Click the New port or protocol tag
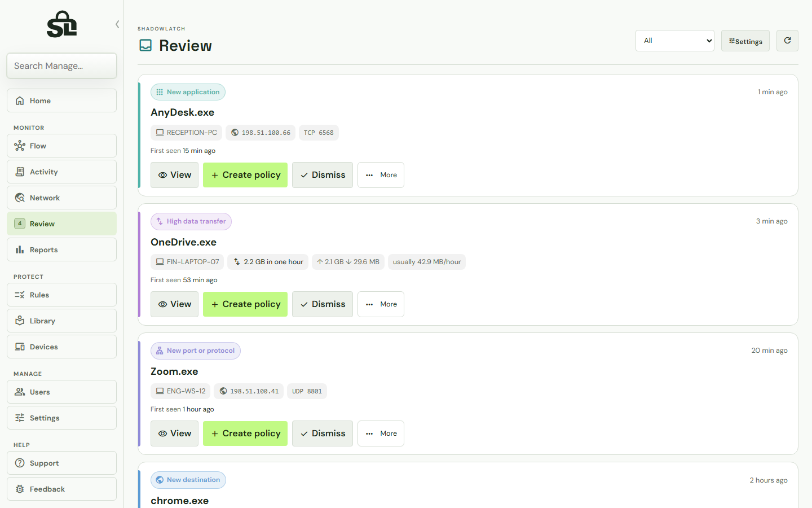812x508 pixels. (x=196, y=351)
